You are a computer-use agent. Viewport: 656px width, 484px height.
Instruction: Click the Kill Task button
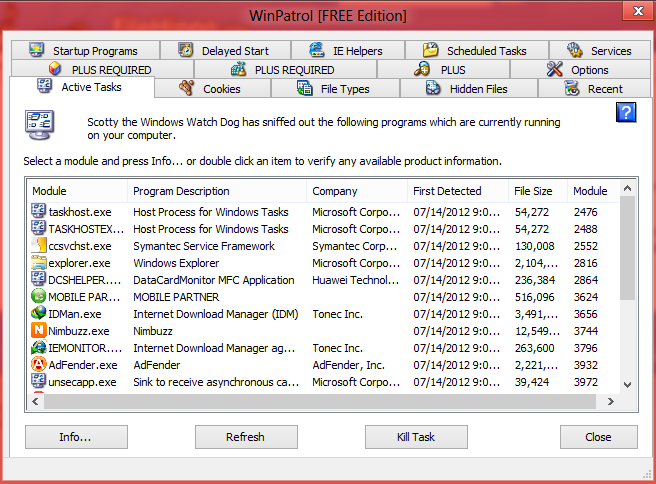(416, 437)
